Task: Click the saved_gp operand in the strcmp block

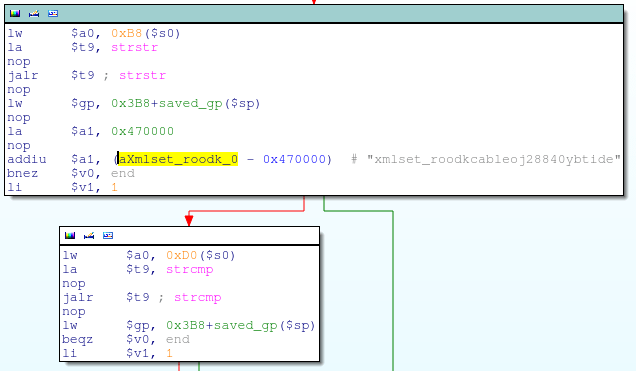Action: coord(245,325)
